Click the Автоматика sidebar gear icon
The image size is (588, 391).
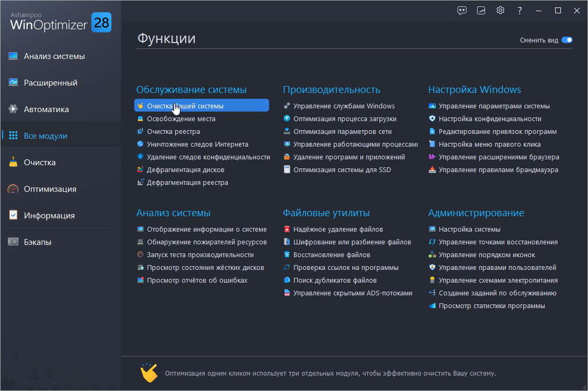point(13,109)
